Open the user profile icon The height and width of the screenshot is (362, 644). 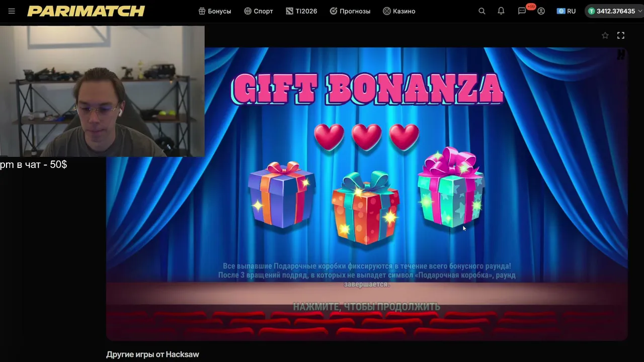click(541, 11)
